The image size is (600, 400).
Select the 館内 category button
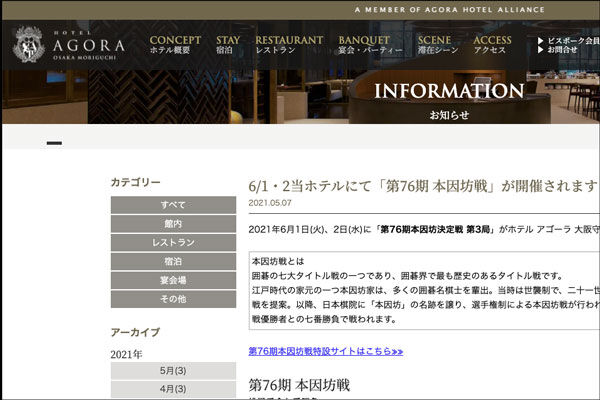click(x=173, y=224)
